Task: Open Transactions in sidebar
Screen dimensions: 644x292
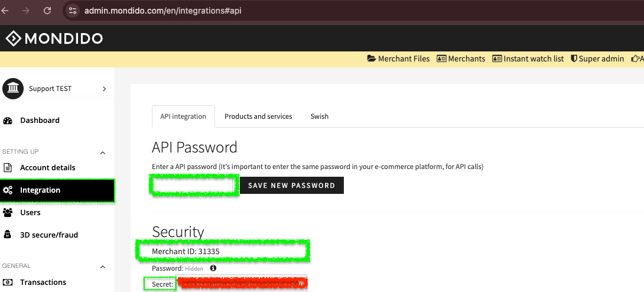Action: (x=43, y=282)
